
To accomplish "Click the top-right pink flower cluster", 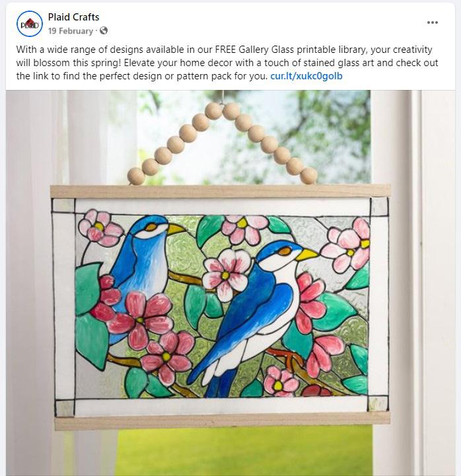I will 347,245.
